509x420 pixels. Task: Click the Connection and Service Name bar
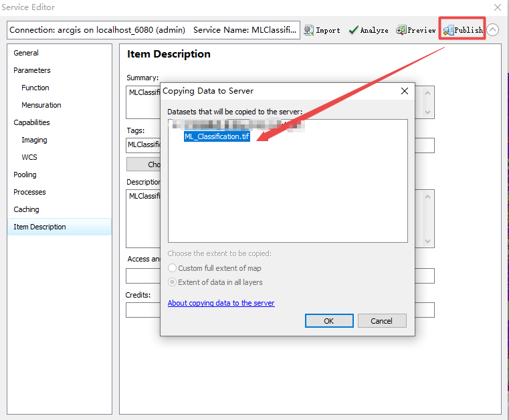[153, 30]
